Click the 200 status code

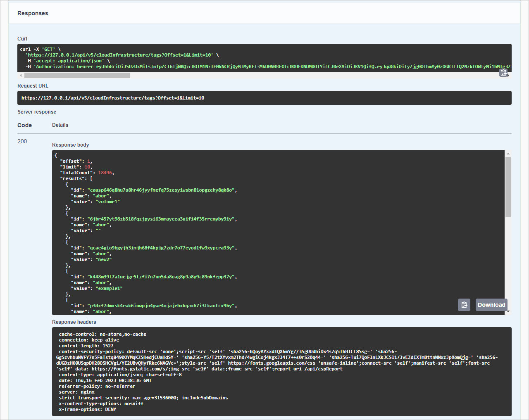[22, 141]
